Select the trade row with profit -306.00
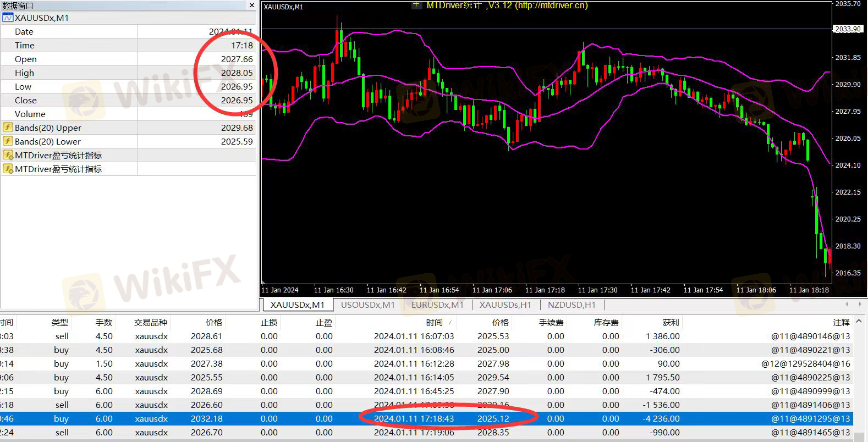 pos(426,350)
